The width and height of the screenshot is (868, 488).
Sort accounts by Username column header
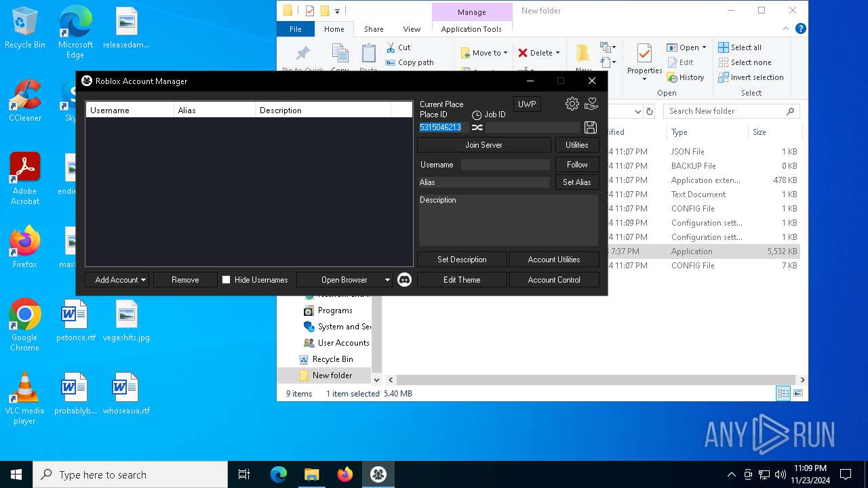[130, 110]
